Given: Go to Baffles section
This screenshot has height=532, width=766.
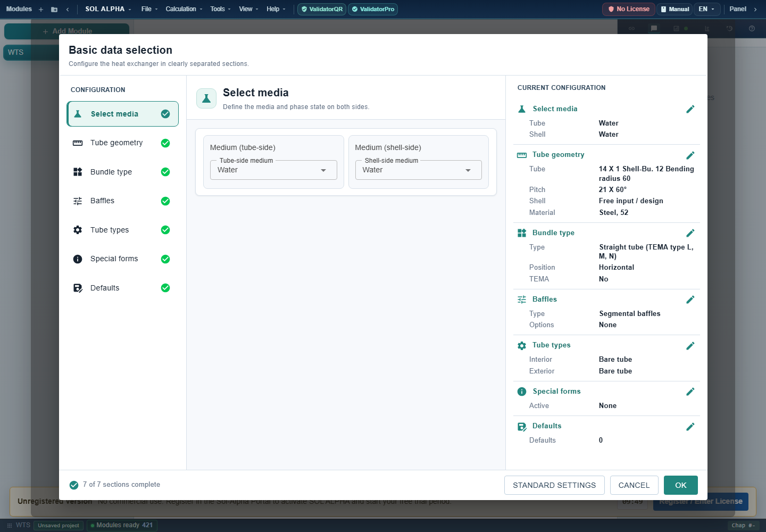Looking at the screenshot, I should [x=122, y=201].
